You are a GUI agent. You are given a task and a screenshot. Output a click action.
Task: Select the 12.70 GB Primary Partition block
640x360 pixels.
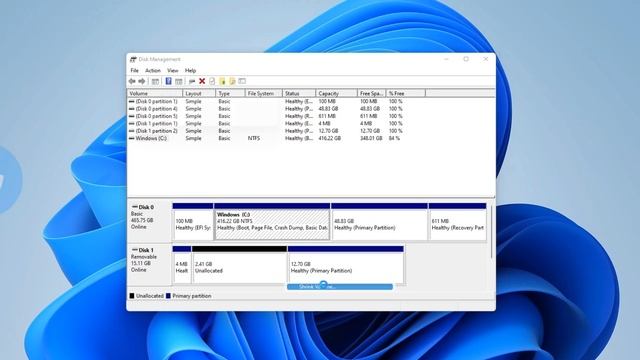pyautogui.click(x=346, y=264)
